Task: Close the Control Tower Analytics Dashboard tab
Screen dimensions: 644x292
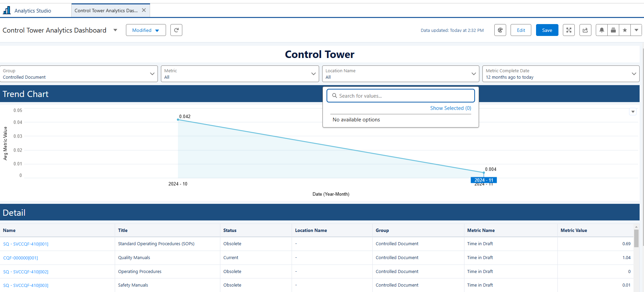Action: [144, 10]
